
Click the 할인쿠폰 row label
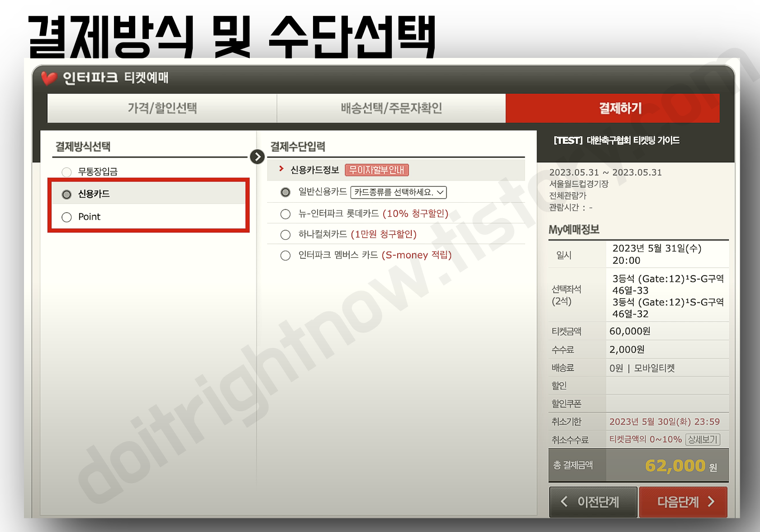tap(566, 404)
